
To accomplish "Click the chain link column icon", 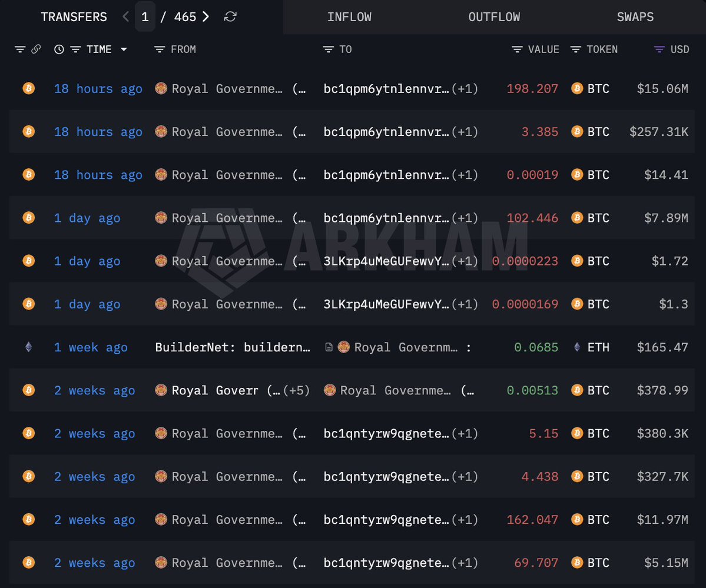I will (x=36, y=49).
